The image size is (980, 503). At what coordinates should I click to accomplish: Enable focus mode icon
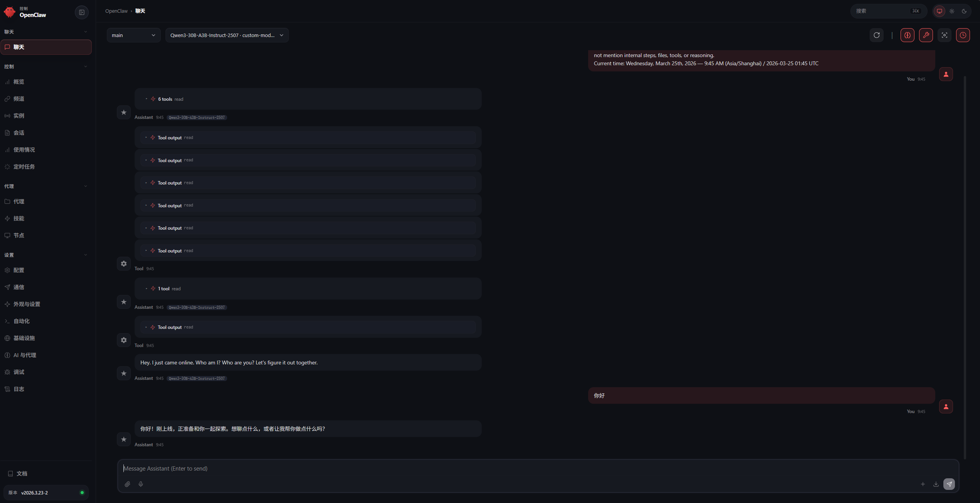coord(944,35)
